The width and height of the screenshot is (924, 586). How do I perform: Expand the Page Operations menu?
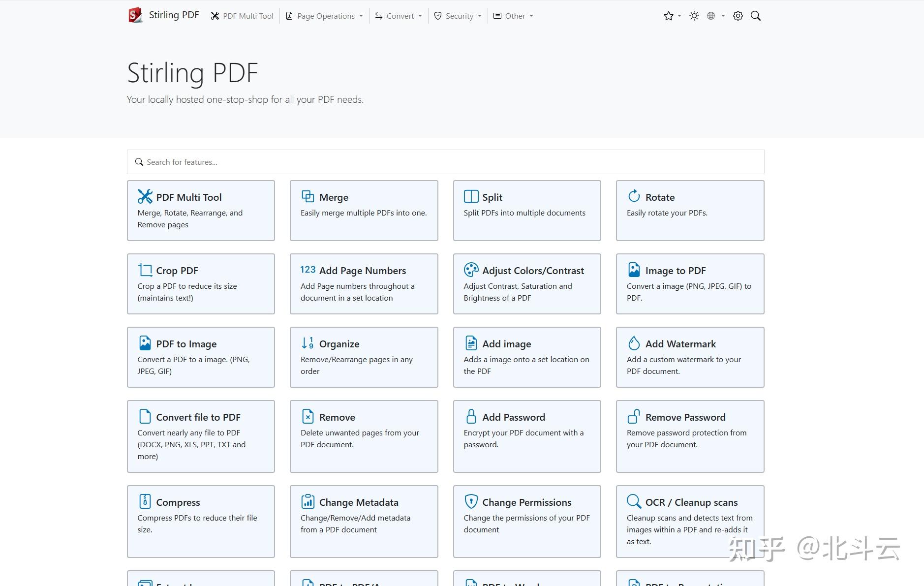pos(325,16)
